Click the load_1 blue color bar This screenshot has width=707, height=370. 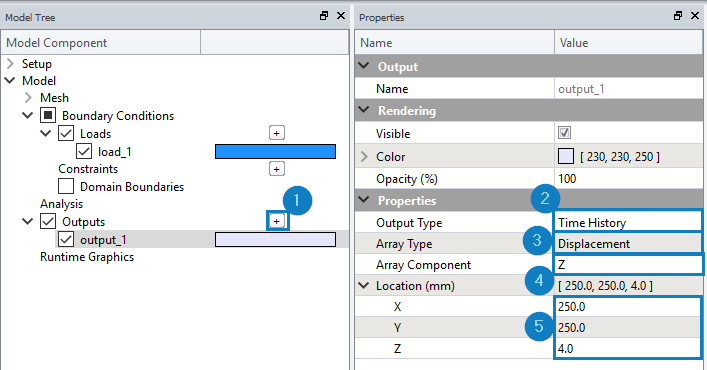tap(275, 151)
